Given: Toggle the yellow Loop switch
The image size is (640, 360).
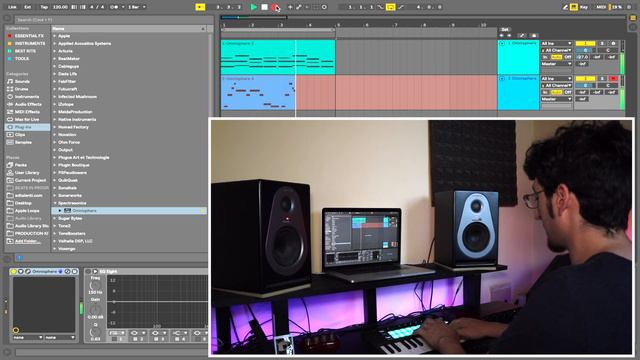Looking at the screenshot, I should [x=391, y=7].
